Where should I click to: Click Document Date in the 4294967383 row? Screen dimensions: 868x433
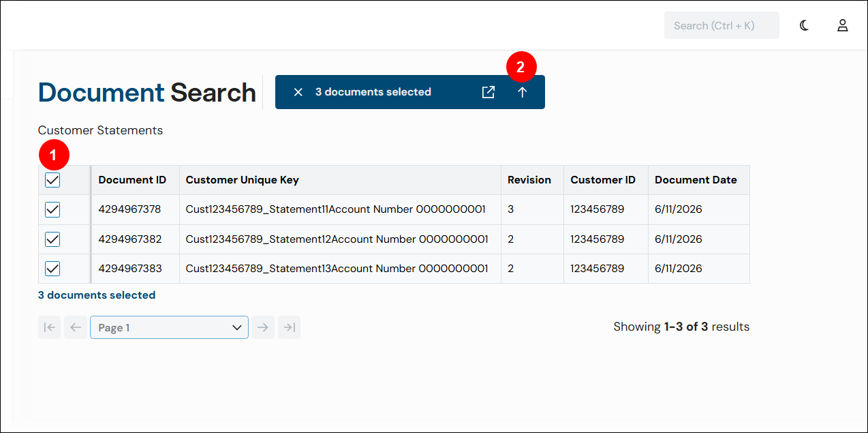click(699, 269)
